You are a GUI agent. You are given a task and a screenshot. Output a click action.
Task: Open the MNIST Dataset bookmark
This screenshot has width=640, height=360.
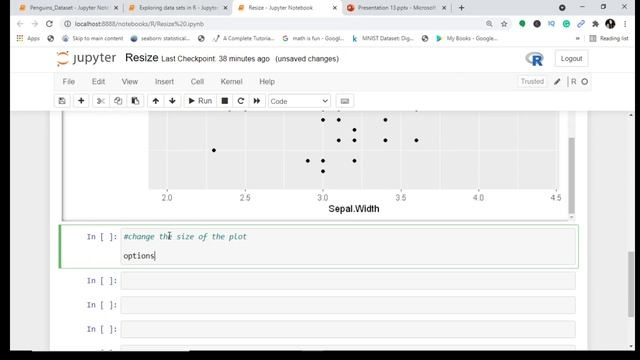[x=383, y=38]
